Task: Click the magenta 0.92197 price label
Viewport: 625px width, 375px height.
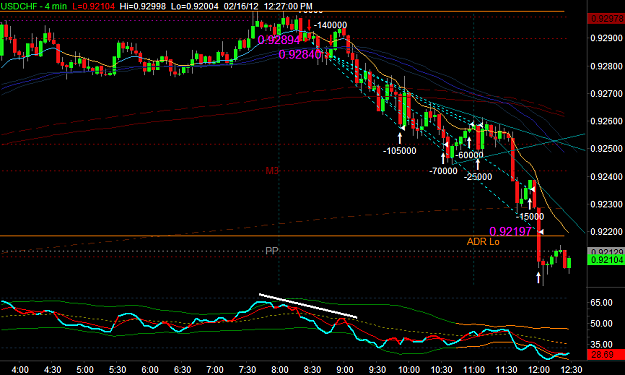Action: click(x=510, y=232)
